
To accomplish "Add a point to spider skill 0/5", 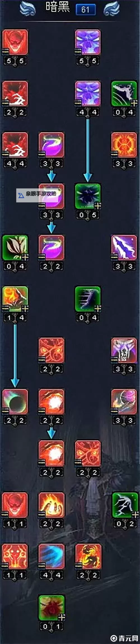I will point(98,206).
